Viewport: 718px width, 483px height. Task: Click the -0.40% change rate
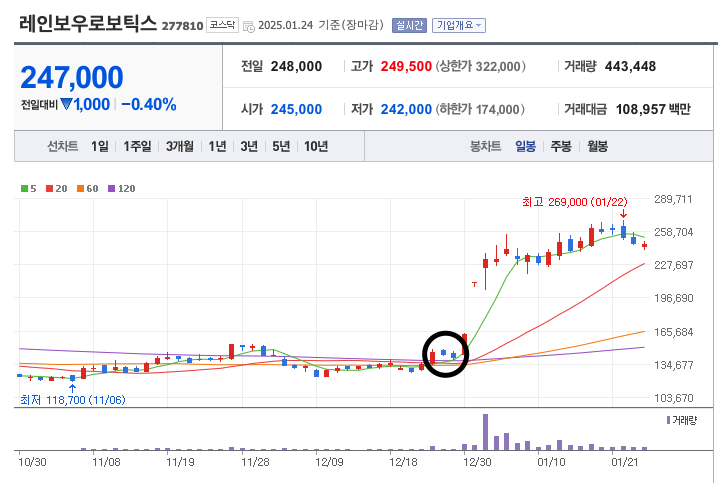point(149,104)
